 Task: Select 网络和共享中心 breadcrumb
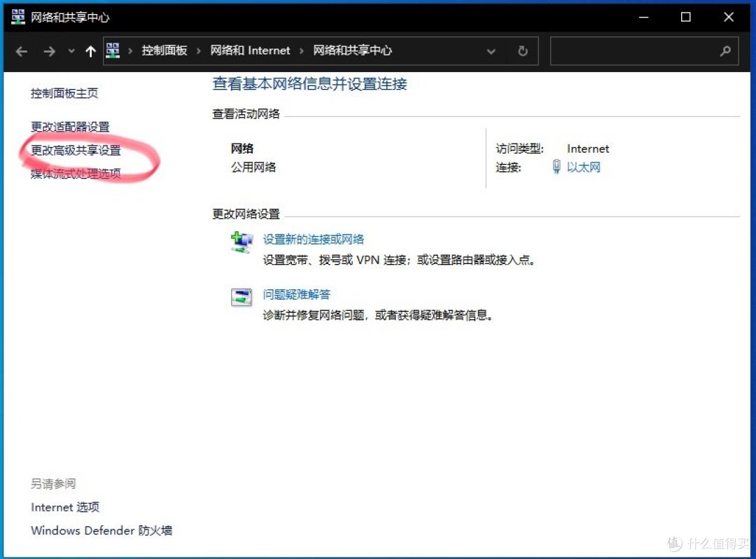pyautogui.click(x=352, y=50)
